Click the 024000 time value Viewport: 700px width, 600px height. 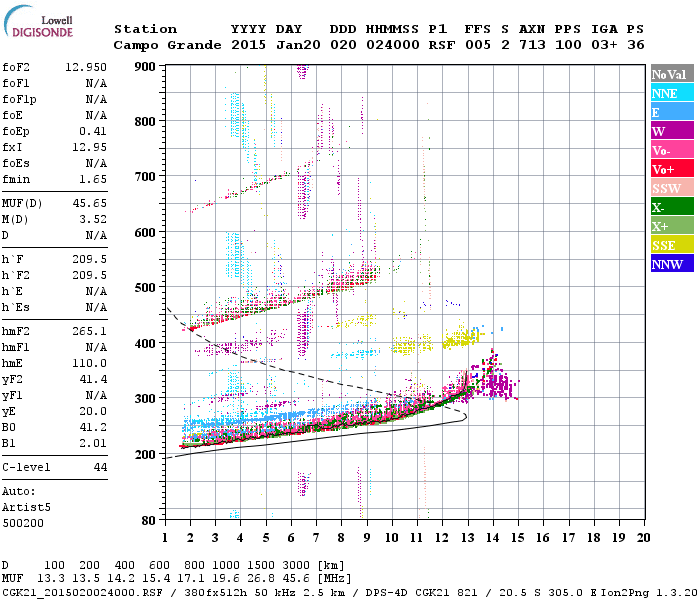click(x=393, y=45)
